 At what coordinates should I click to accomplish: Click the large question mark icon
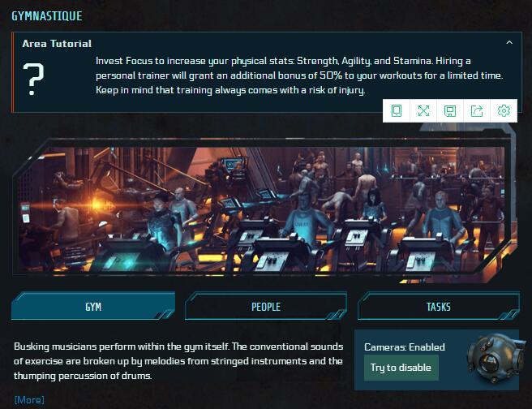[x=33, y=79]
